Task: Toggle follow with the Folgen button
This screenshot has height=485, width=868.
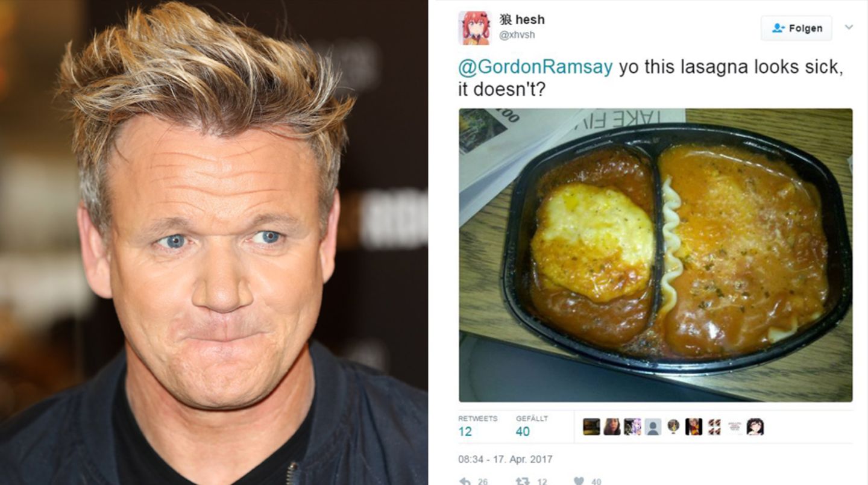Action: (796, 28)
